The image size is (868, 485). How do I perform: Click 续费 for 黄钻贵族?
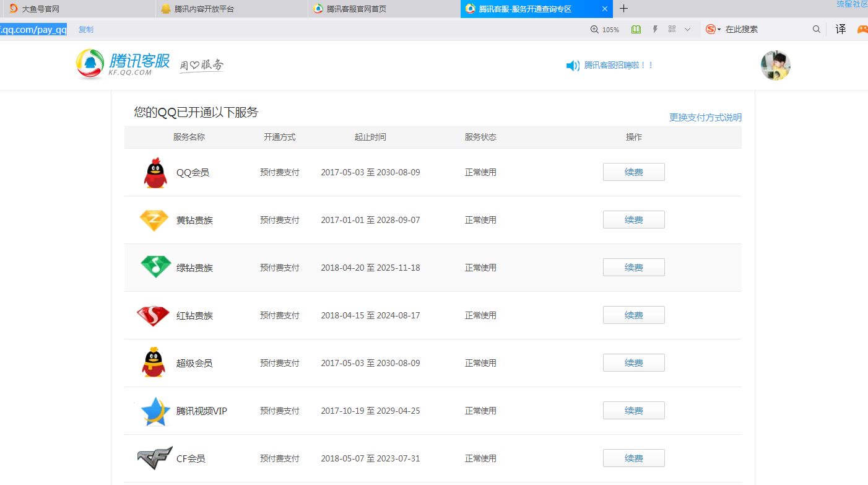click(x=634, y=220)
